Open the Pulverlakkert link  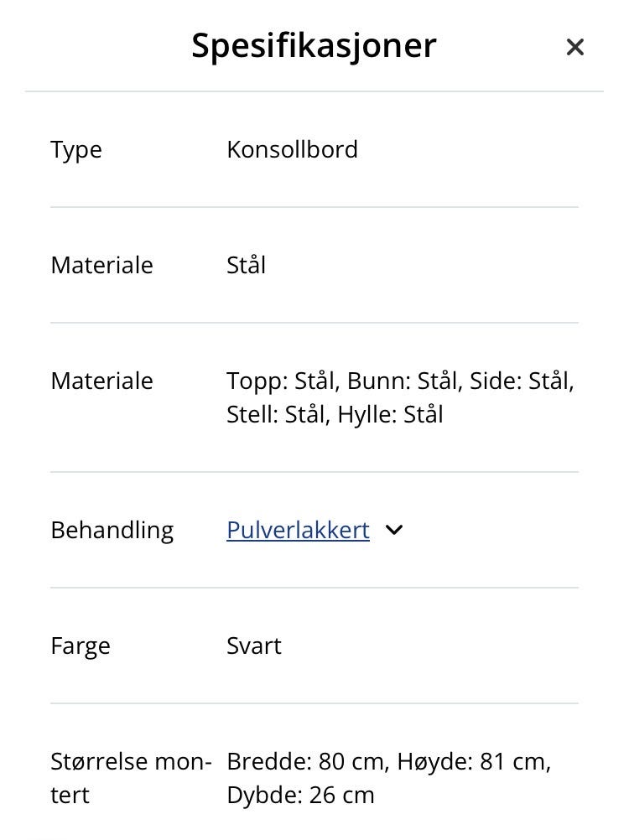point(298,530)
